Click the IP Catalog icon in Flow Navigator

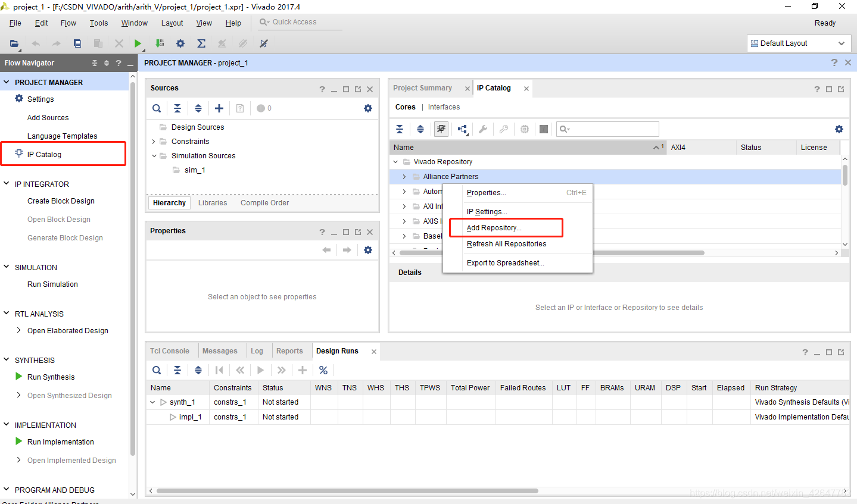pyautogui.click(x=19, y=154)
